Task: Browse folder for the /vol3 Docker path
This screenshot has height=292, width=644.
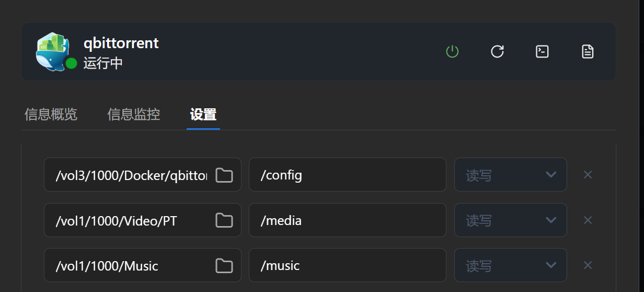Action: point(224,175)
